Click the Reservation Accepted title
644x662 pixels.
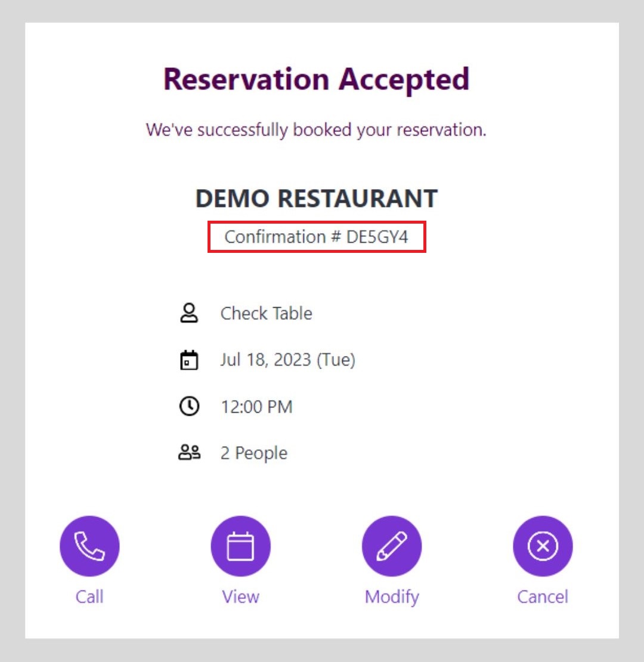click(x=317, y=79)
